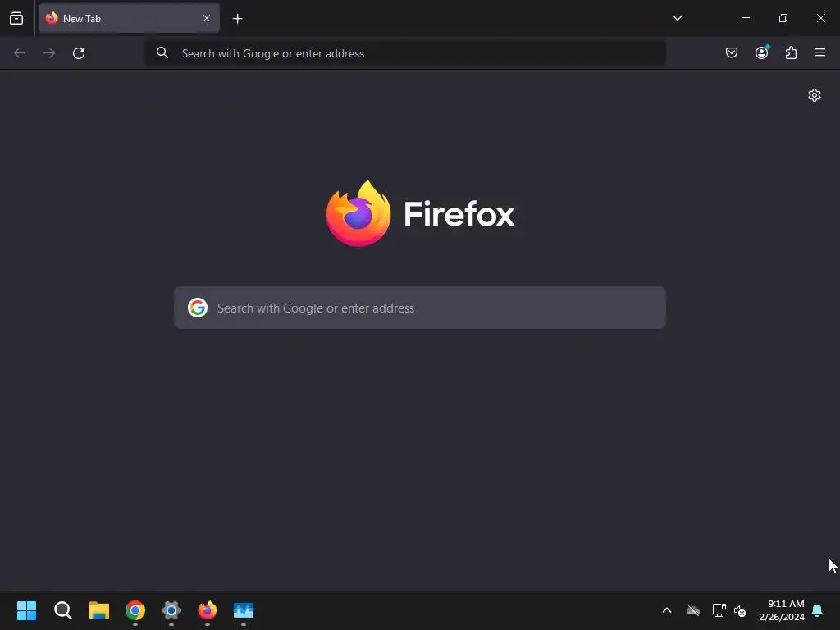Open a new tab with plus button
This screenshot has height=630, width=840.
238,19
